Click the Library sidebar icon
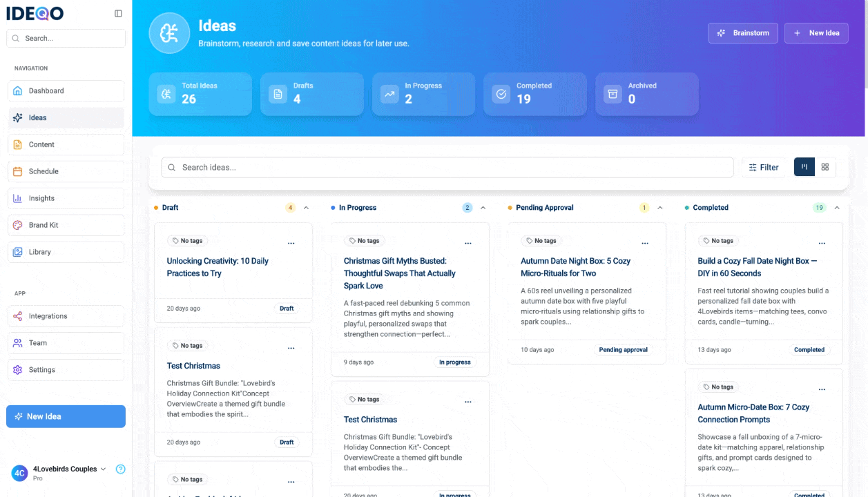868x497 pixels. click(x=18, y=251)
